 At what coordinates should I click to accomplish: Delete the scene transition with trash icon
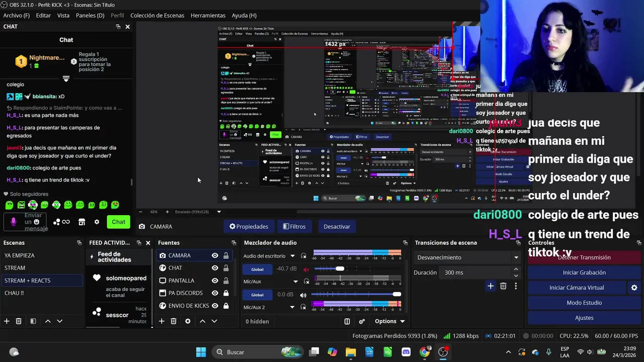tap(503, 286)
